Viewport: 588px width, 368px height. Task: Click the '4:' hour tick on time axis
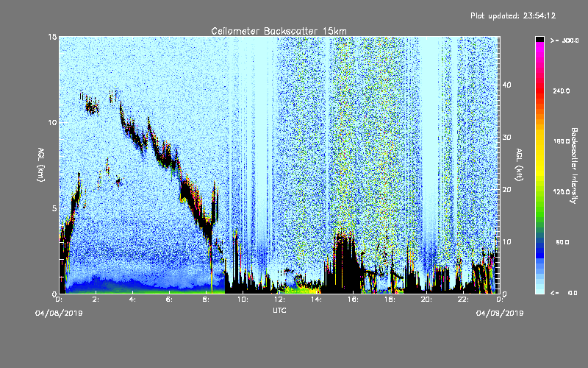[132, 300]
